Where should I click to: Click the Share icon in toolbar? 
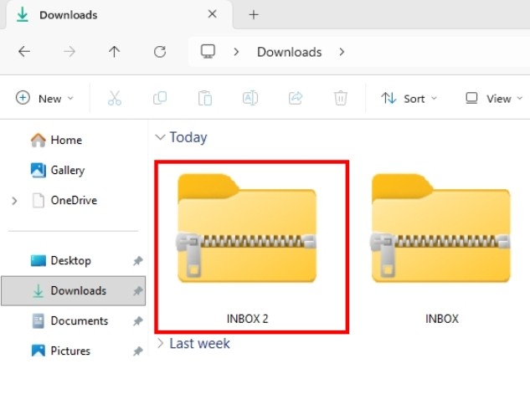tap(295, 98)
